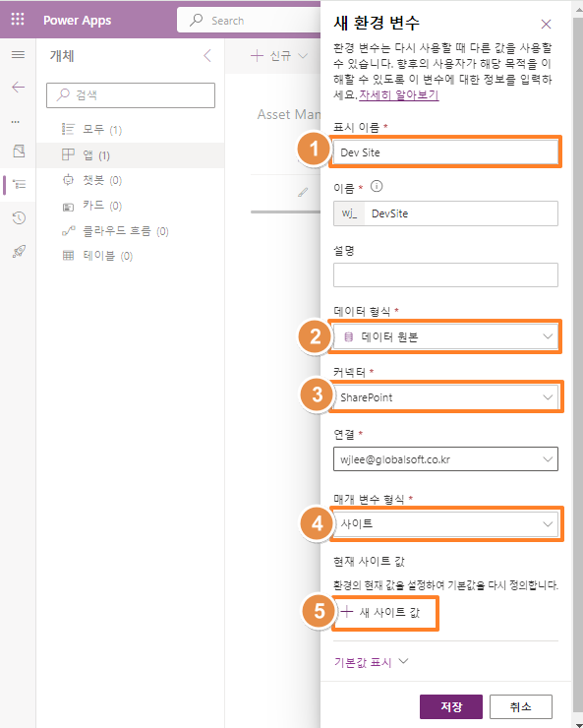Screen dimensions: 583x728
Task: Click the wj_ prefix text
Action: [x=349, y=213]
